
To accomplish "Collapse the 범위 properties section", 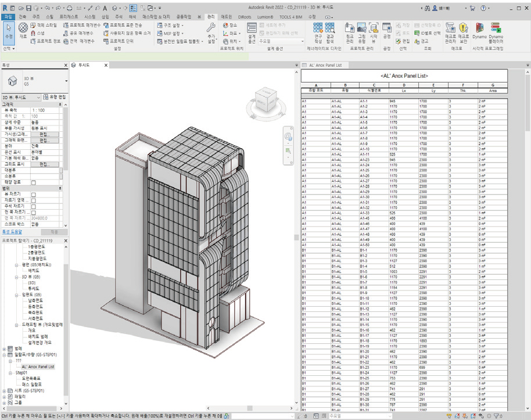I will pos(60,188).
